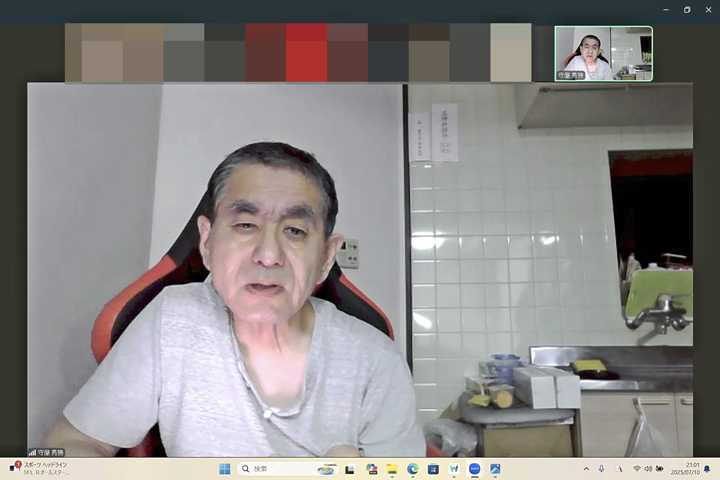Image resolution: width=720 pixels, height=480 pixels.
Task: Switch to Zoom via its taskbar icon
Action: 474,468
